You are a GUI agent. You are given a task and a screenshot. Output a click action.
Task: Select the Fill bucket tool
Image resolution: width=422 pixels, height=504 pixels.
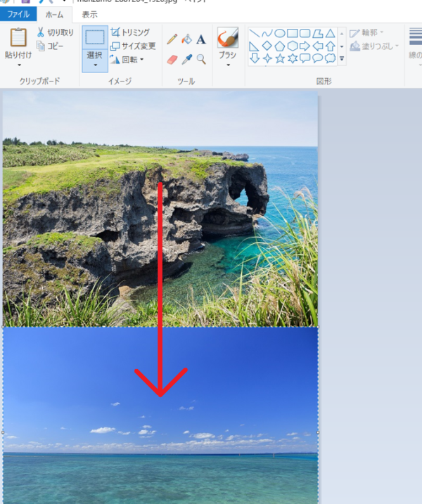186,39
